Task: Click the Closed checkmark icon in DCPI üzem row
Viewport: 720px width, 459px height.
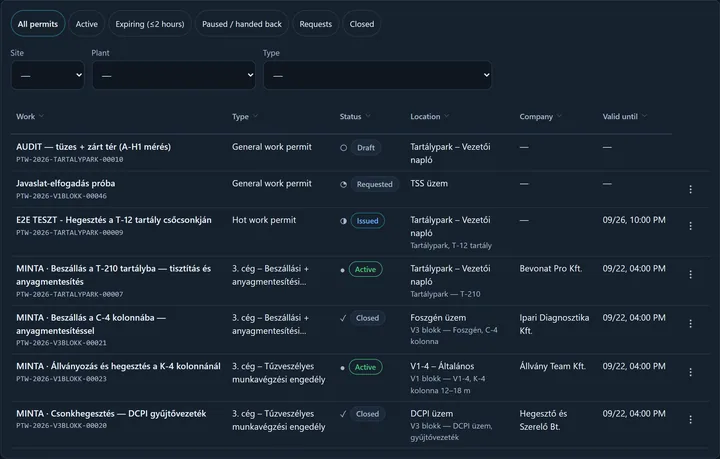Action: (343, 414)
